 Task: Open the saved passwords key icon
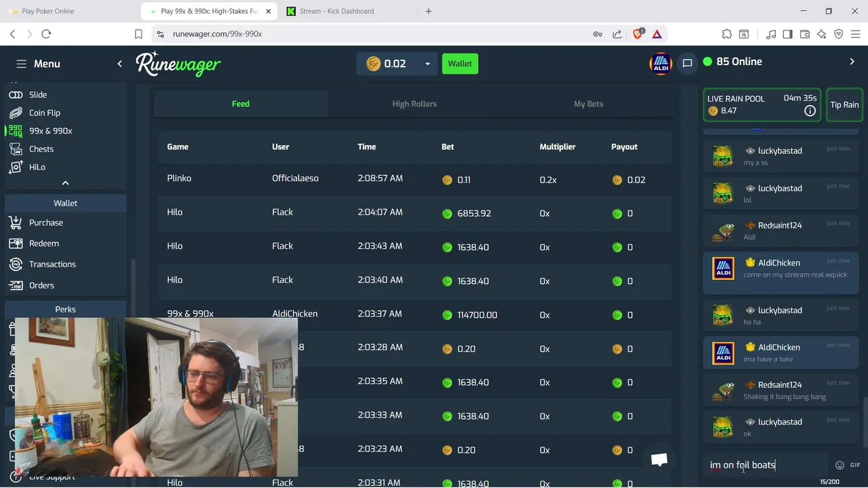(597, 34)
